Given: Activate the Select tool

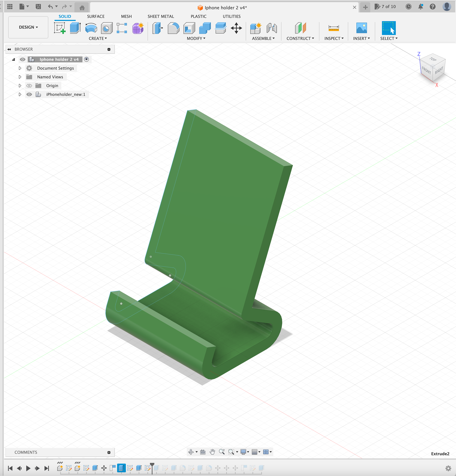Looking at the screenshot, I should click(389, 28).
